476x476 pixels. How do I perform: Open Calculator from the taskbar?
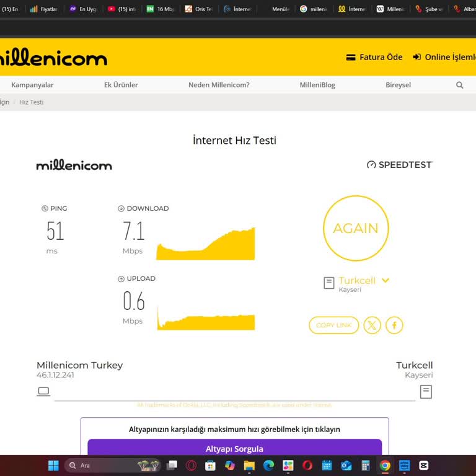tap(366, 465)
